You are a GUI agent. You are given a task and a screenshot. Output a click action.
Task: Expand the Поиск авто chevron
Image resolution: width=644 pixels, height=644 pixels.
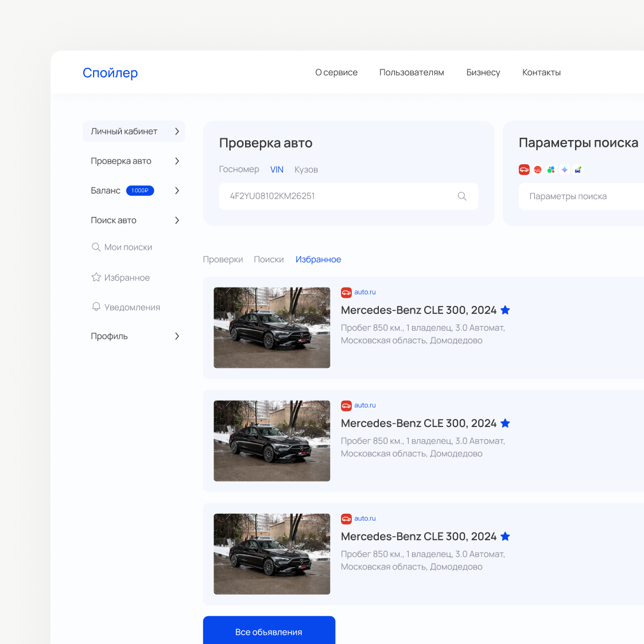click(177, 220)
